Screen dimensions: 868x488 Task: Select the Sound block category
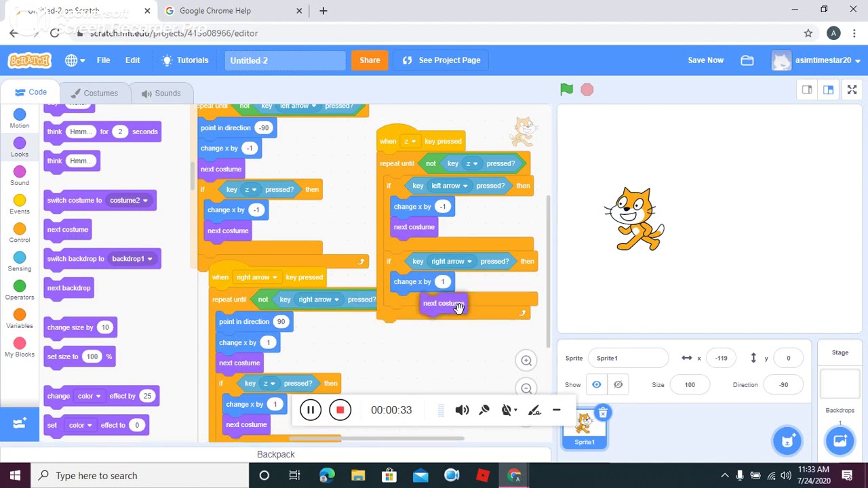[x=20, y=176]
